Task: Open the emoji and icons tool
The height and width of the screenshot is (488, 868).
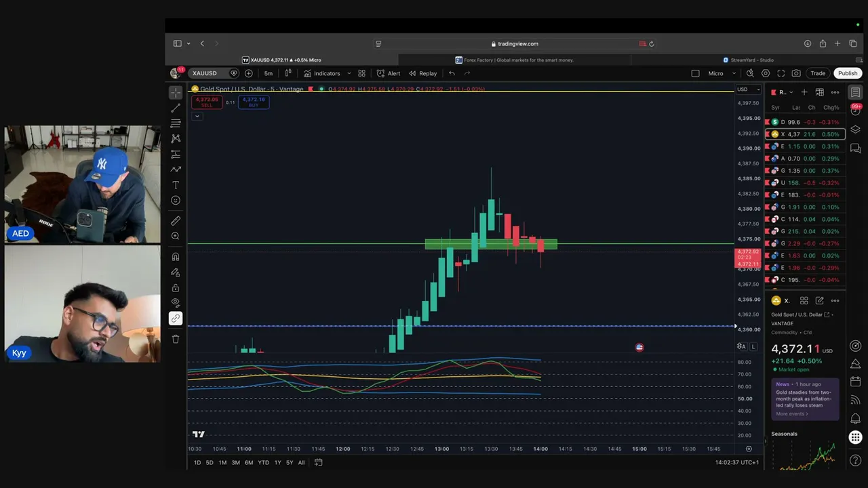Action: point(176,201)
